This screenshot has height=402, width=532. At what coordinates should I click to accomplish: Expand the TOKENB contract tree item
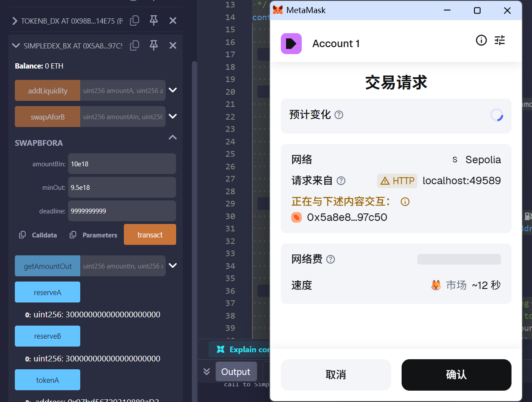click(15, 21)
